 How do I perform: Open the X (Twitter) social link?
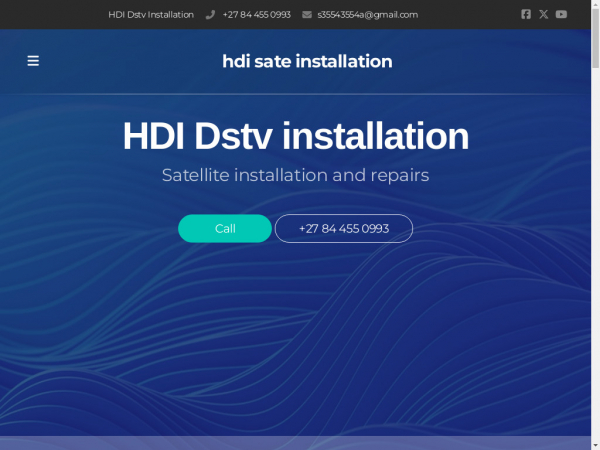coord(543,15)
